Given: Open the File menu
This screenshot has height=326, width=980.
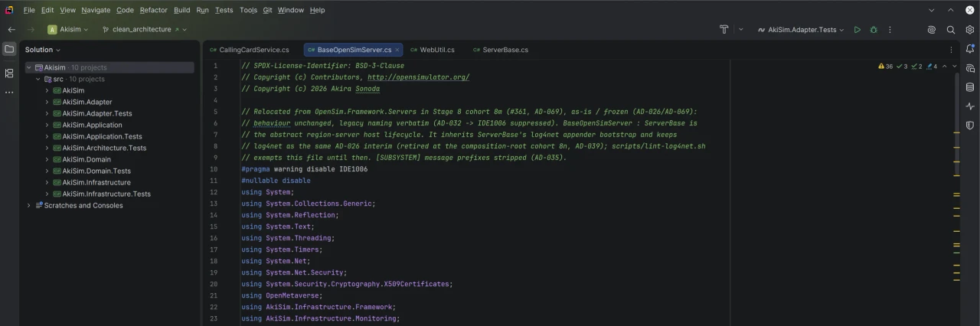Looking at the screenshot, I should (x=29, y=10).
